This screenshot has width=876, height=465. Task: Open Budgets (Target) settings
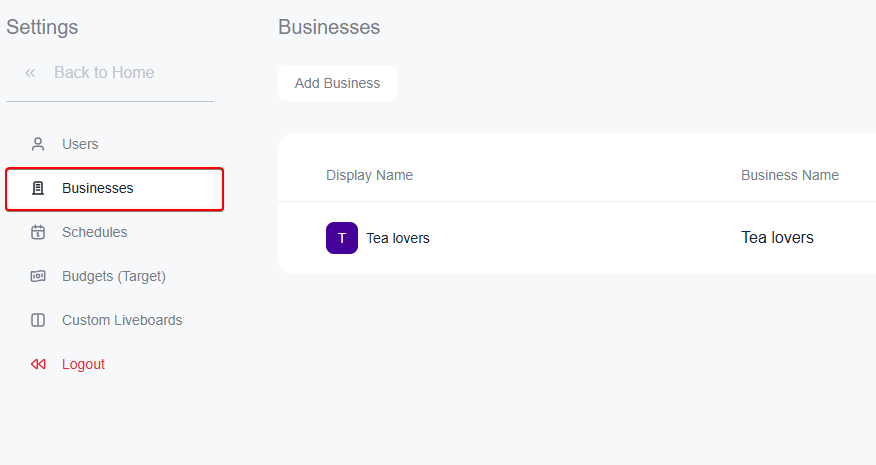[x=113, y=276]
